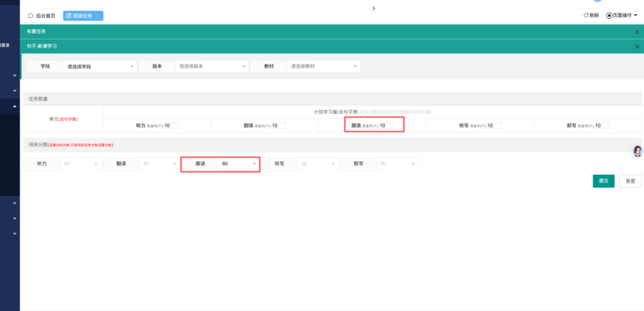This screenshot has width=644, height=311.
Task: Close the 句子-新课学习 panel
Action: click(637, 46)
